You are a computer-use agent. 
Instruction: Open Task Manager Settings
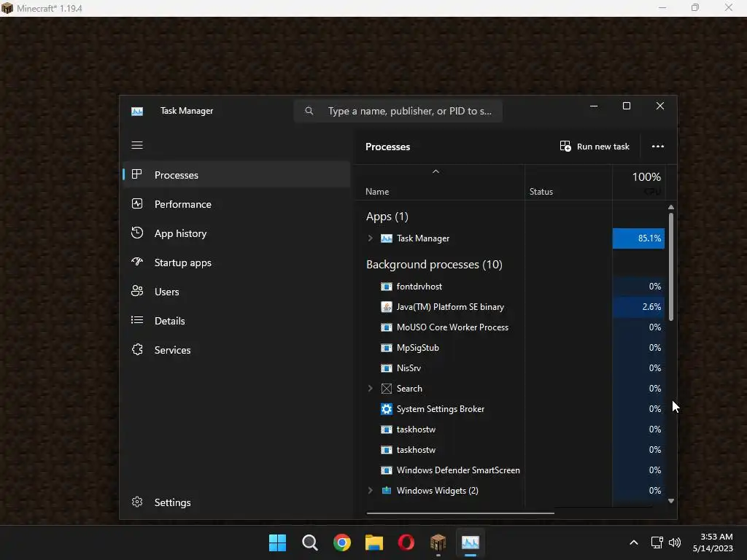coord(236,502)
